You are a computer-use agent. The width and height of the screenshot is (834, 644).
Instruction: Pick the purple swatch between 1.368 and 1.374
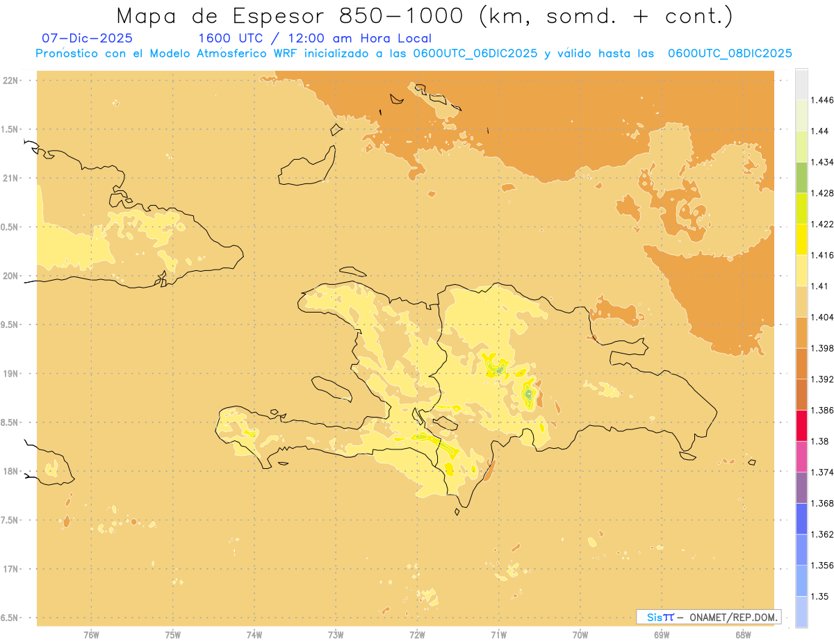click(801, 487)
